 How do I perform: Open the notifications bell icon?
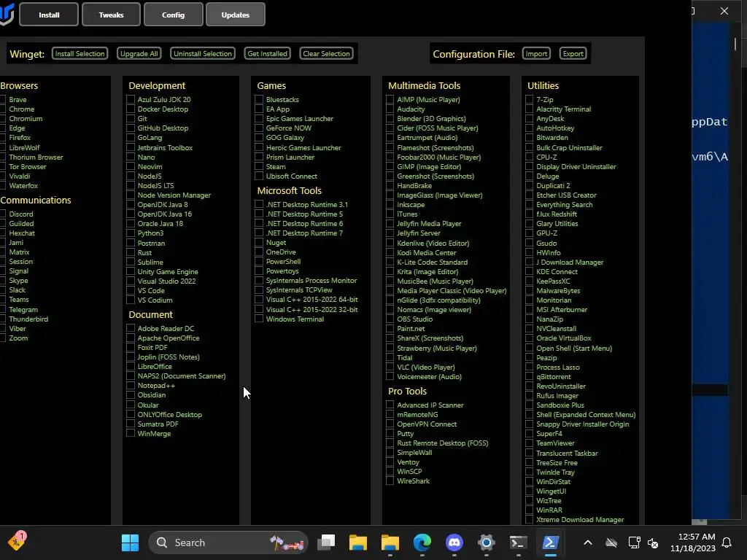click(x=727, y=542)
